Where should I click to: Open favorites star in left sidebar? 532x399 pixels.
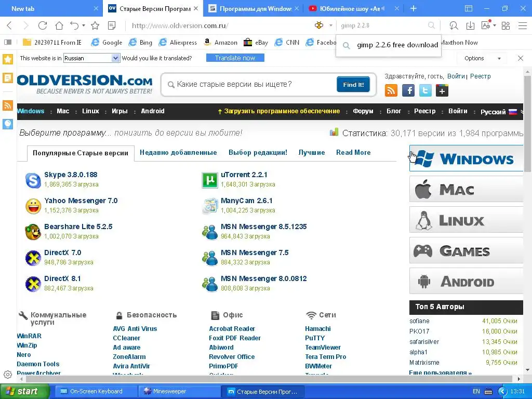click(x=8, y=59)
